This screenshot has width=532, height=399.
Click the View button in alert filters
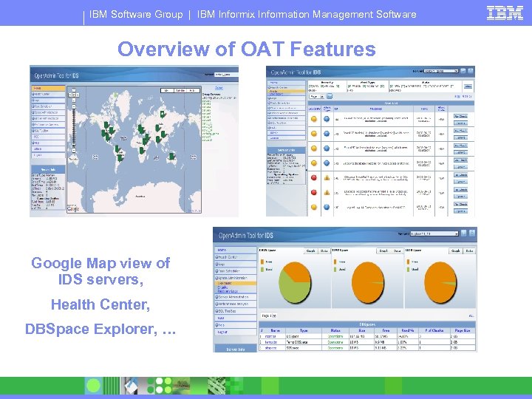pyautogui.click(x=468, y=86)
